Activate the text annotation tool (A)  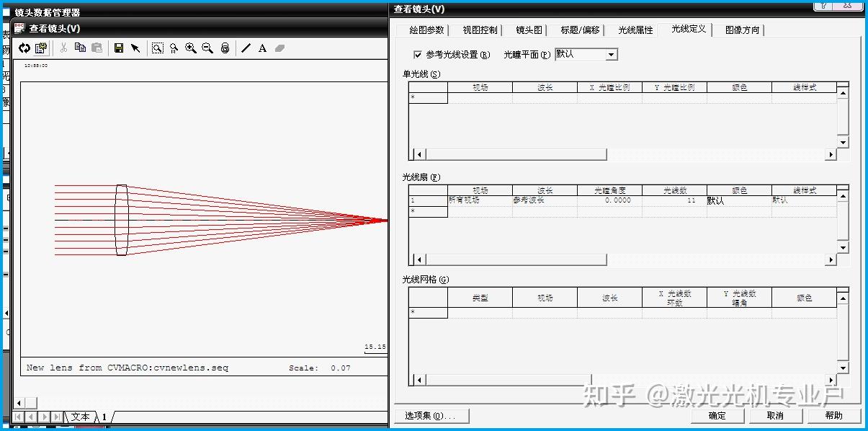click(262, 48)
